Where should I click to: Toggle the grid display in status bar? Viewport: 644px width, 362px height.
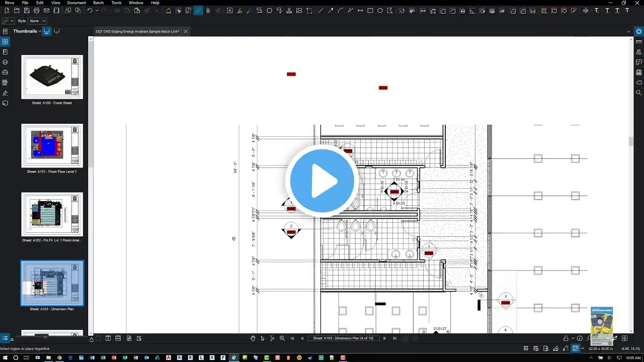click(x=526, y=348)
